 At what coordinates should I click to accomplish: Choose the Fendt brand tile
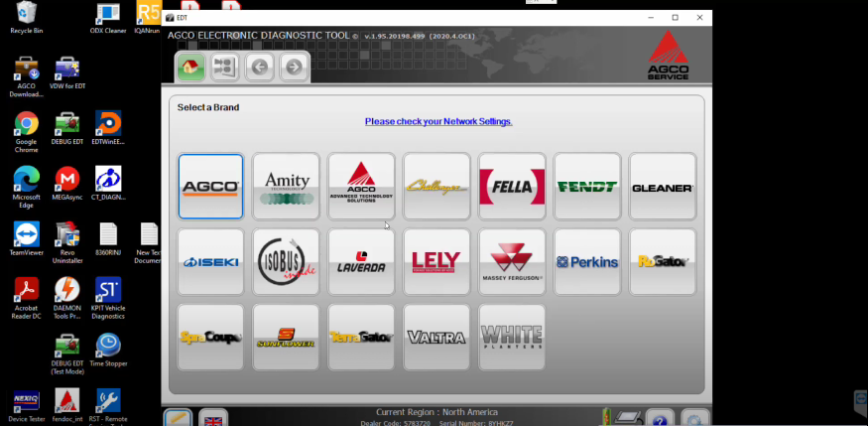tap(586, 187)
